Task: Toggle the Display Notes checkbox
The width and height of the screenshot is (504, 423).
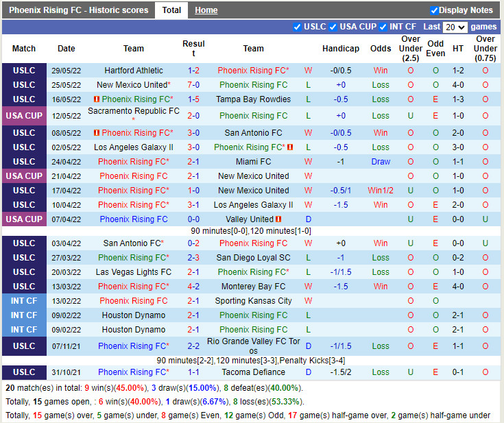Action: 434,10
